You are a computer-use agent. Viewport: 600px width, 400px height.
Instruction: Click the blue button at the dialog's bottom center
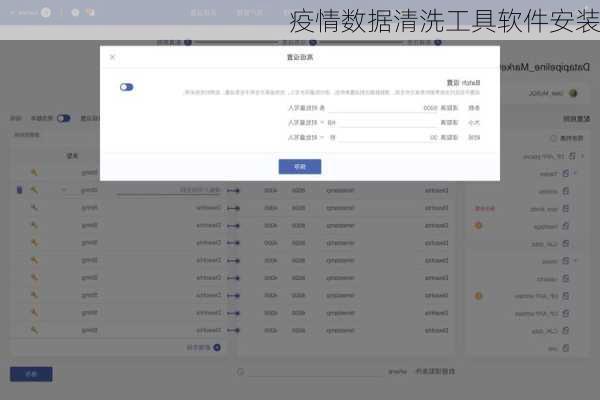(x=300, y=167)
